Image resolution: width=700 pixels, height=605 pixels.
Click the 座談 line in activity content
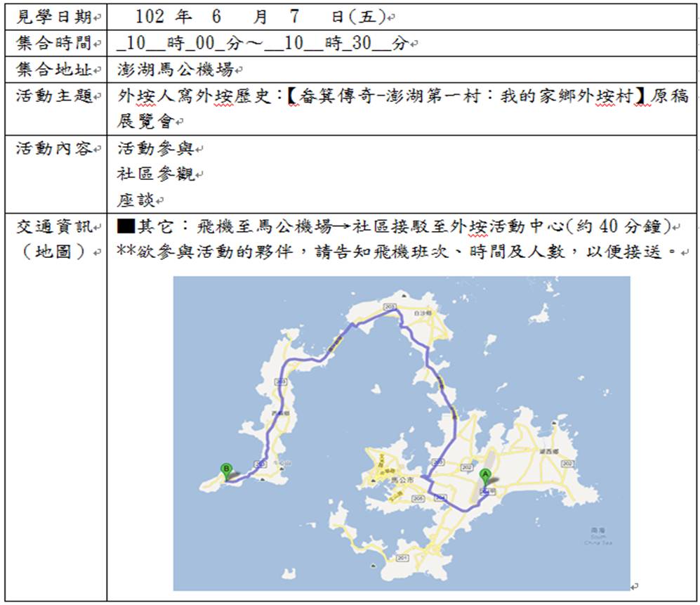(136, 200)
